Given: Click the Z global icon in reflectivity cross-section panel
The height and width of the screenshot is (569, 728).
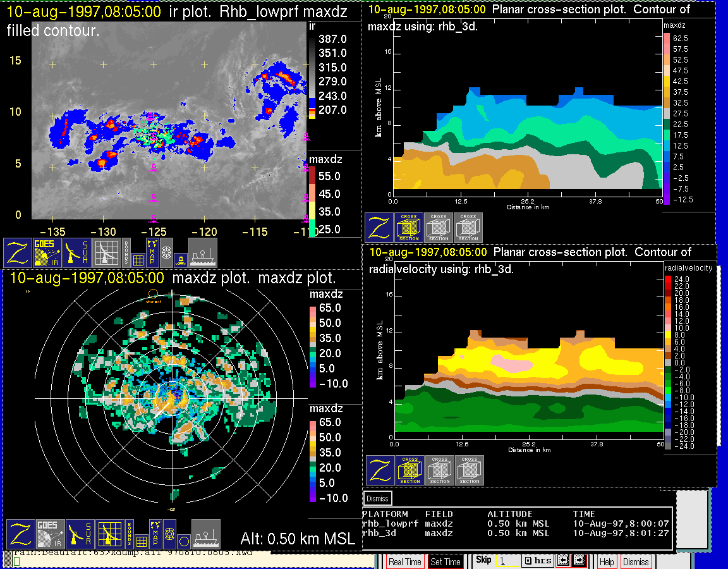Looking at the screenshot, I should (379, 227).
